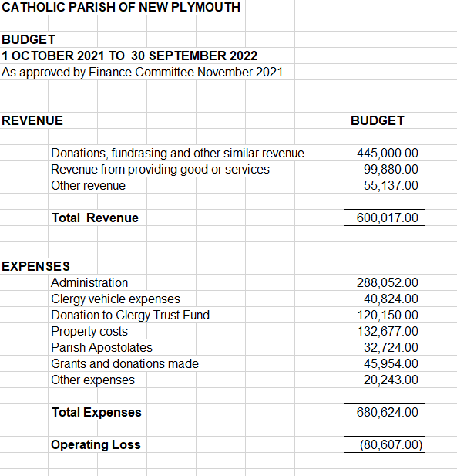Click 'As approved by Finance Committee November 2021'
Image resolution: width=457 pixels, height=476 pixels.
(x=142, y=73)
